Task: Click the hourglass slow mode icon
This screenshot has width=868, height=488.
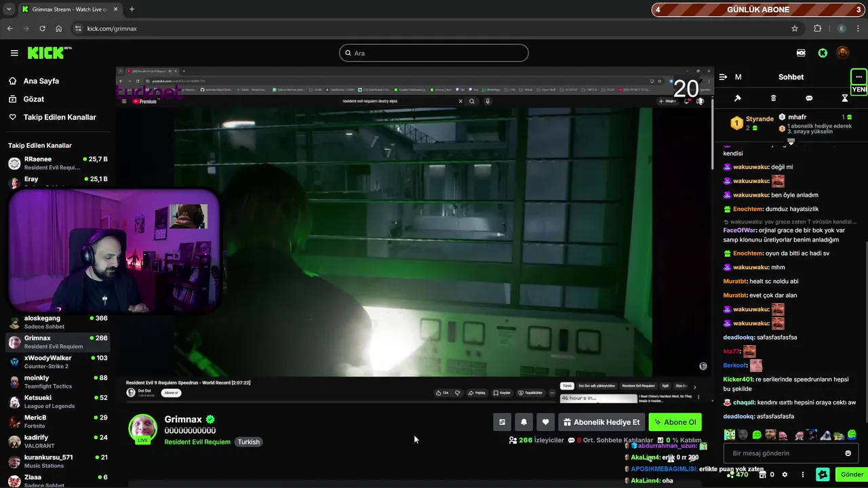Action: tap(845, 98)
